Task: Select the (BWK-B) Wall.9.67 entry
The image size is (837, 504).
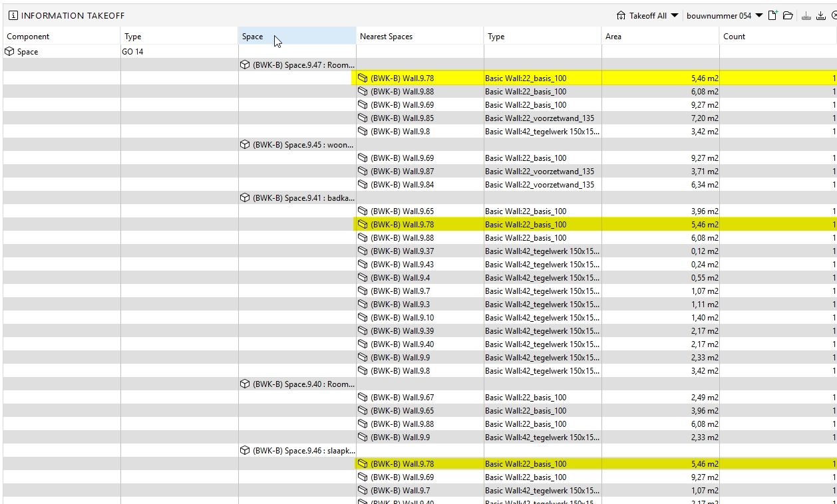Action: (402, 397)
